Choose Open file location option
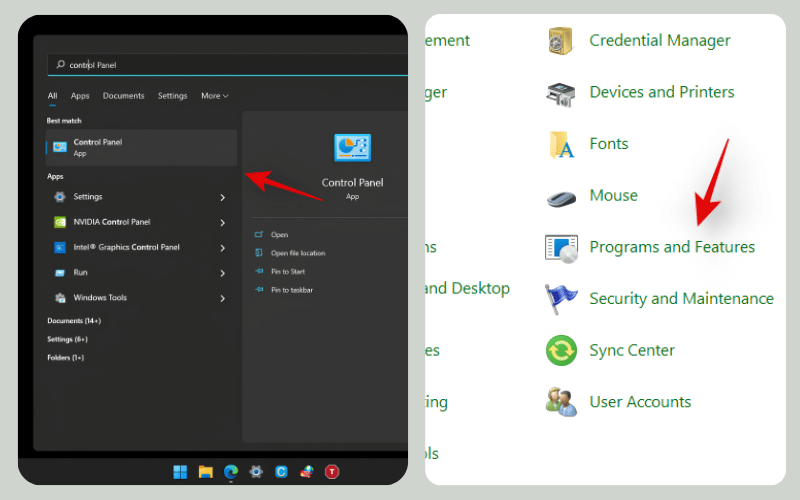This screenshot has height=500, width=800. point(298,253)
